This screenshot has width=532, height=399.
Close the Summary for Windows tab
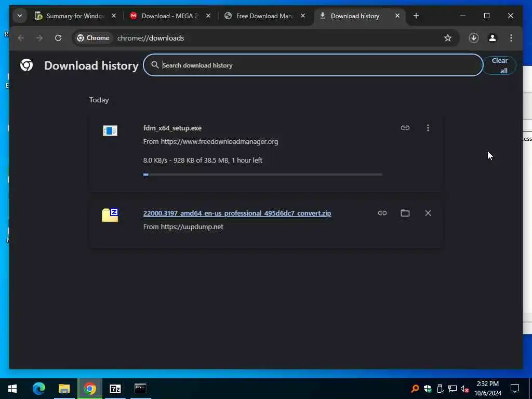[114, 16]
